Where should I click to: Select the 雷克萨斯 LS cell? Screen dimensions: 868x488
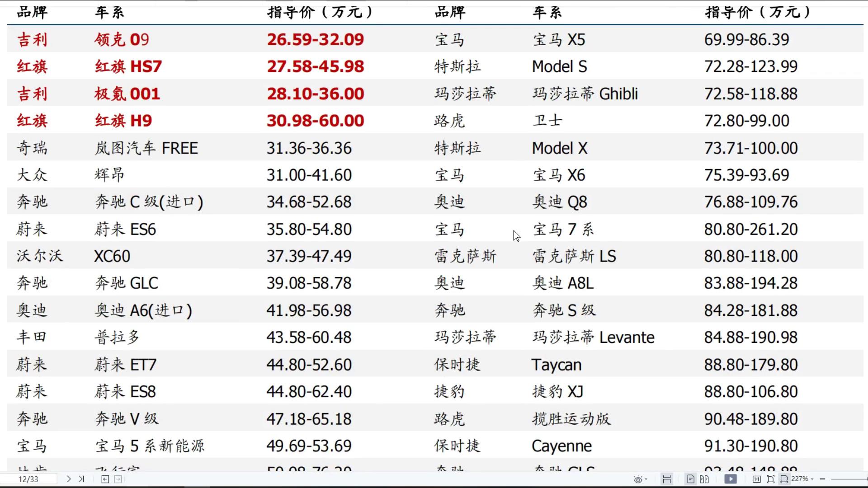[x=574, y=256]
